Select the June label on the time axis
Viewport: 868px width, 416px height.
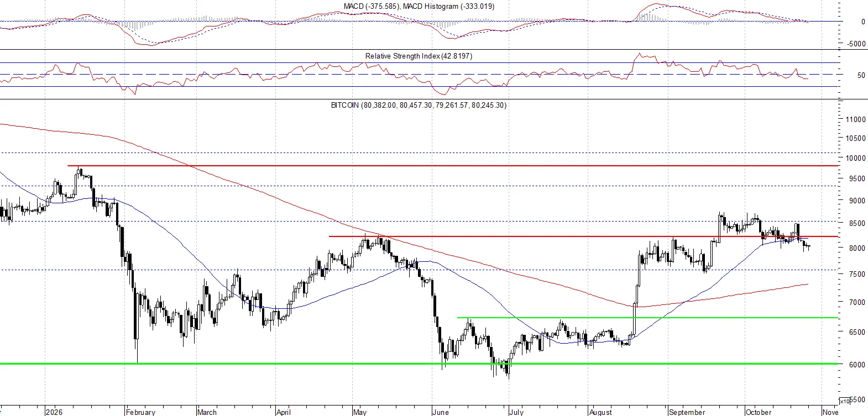441,412
